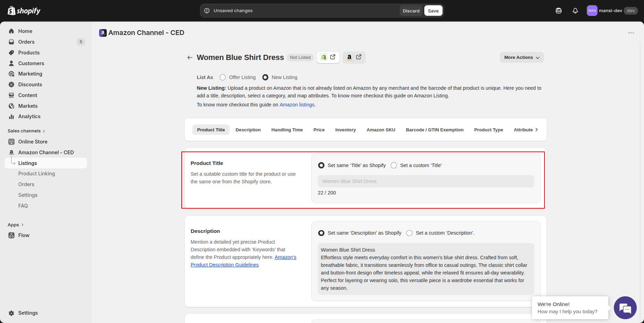
Task: Switch to the Amazon SKU tab
Action: click(381, 130)
